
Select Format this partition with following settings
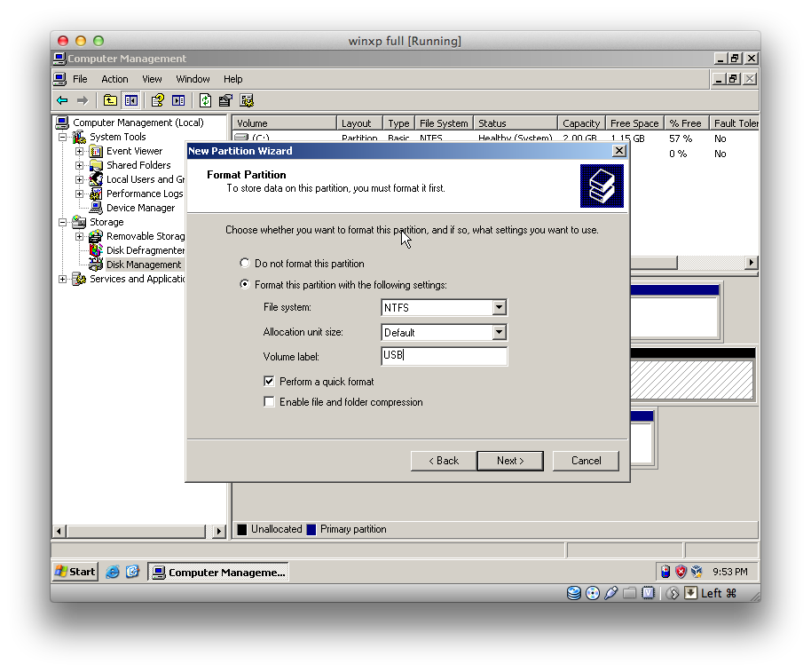(x=245, y=285)
